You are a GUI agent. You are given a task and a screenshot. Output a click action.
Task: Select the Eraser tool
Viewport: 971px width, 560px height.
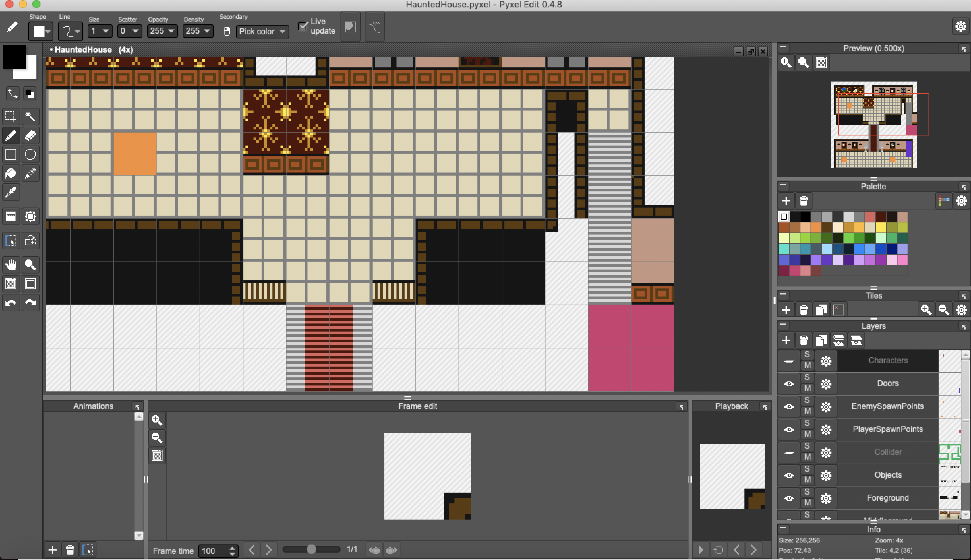pyautogui.click(x=30, y=135)
